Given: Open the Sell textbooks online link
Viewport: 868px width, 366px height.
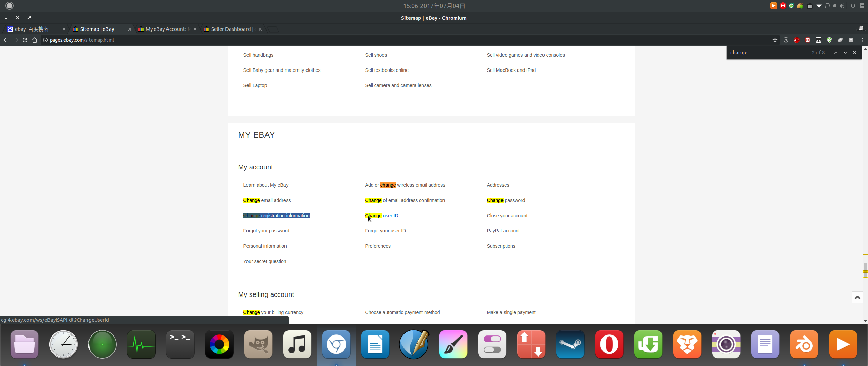Looking at the screenshot, I should tap(387, 70).
